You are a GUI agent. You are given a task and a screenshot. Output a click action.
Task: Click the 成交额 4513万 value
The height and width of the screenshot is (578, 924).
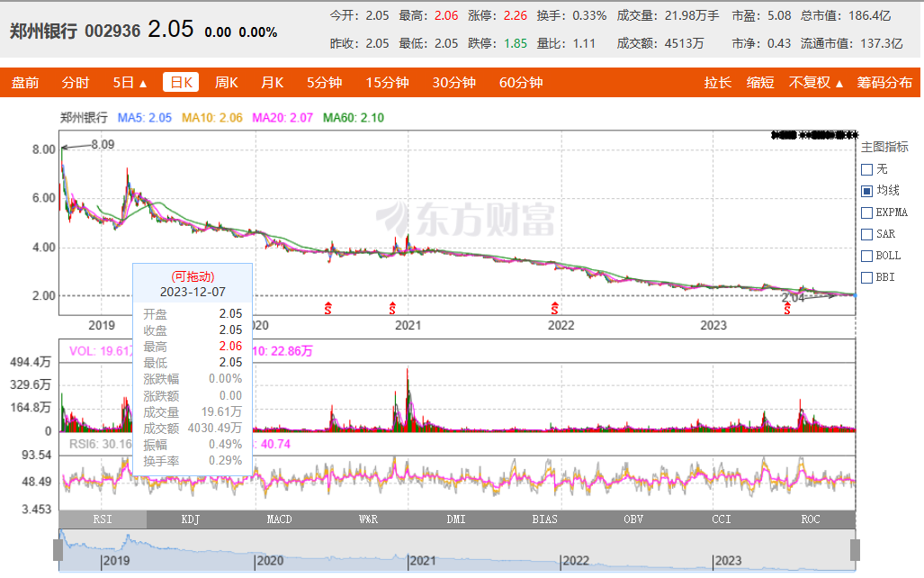click(x=684, y=43)
